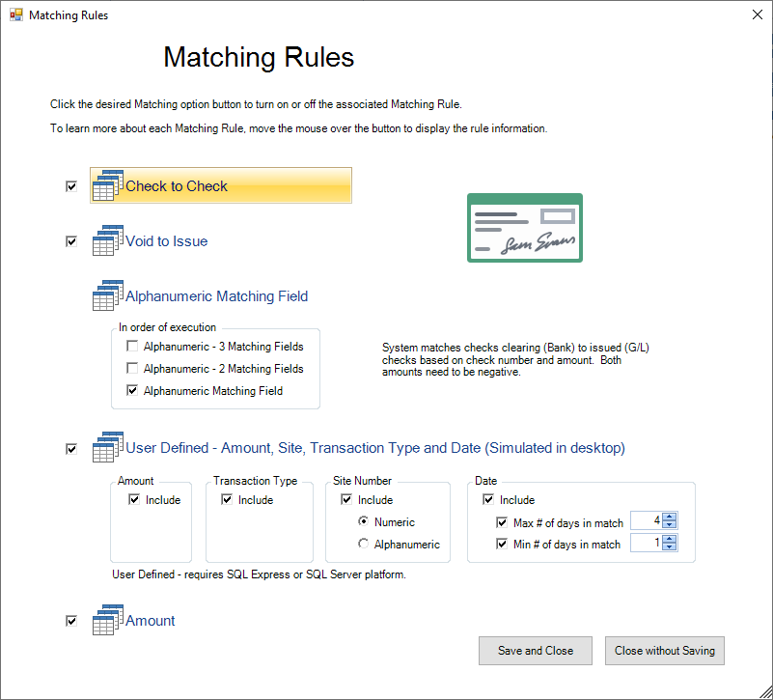Enable Alphanumeric - 3 Matching Fields
Screen dimensions: 773x700
click(x=132, y=346)
